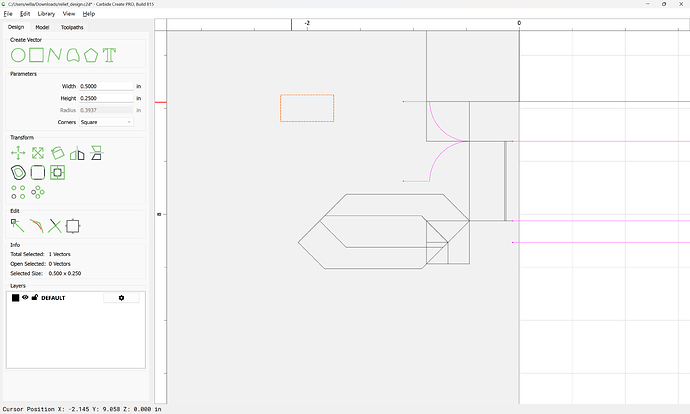Activate the Join vectors tool

(55, 226)
